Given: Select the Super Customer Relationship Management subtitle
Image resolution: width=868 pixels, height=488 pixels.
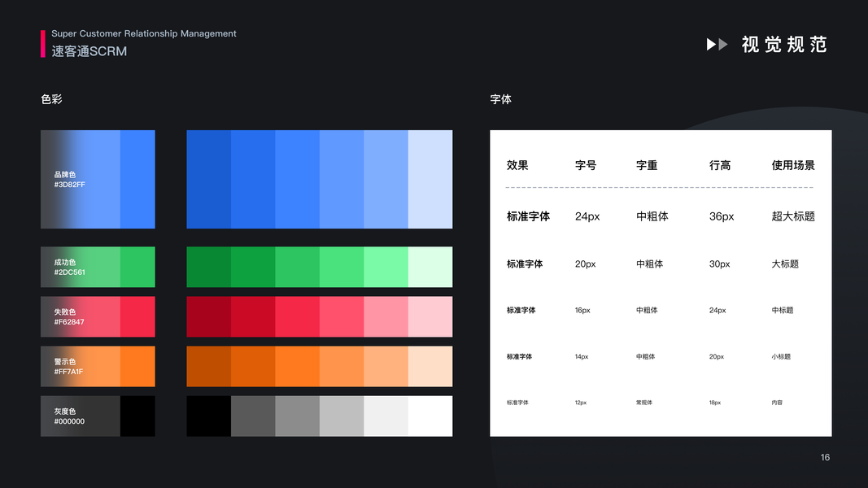Looking at the screenshot, I should 144,33.
